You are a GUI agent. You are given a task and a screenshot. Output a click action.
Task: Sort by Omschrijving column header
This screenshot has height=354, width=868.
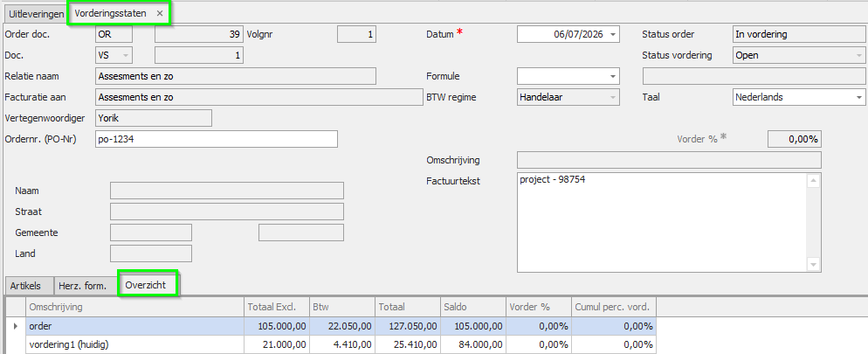pyautogui.click(x=134, y=307)
